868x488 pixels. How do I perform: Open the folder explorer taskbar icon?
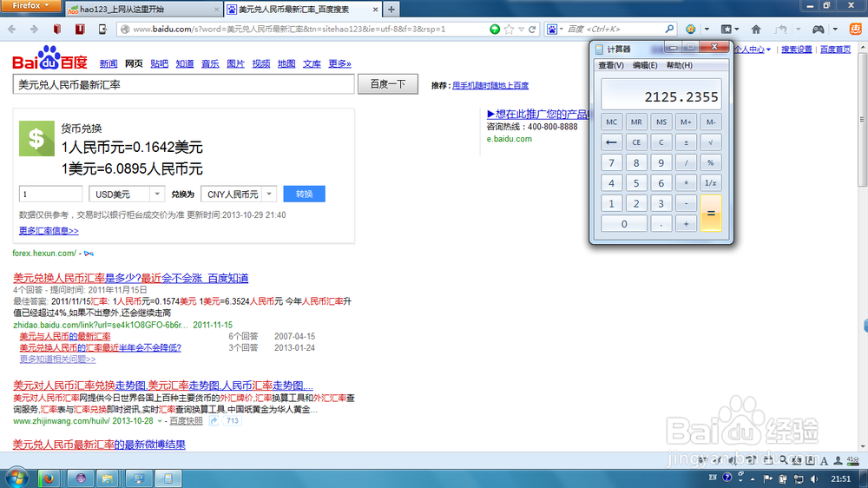(107, 478)
